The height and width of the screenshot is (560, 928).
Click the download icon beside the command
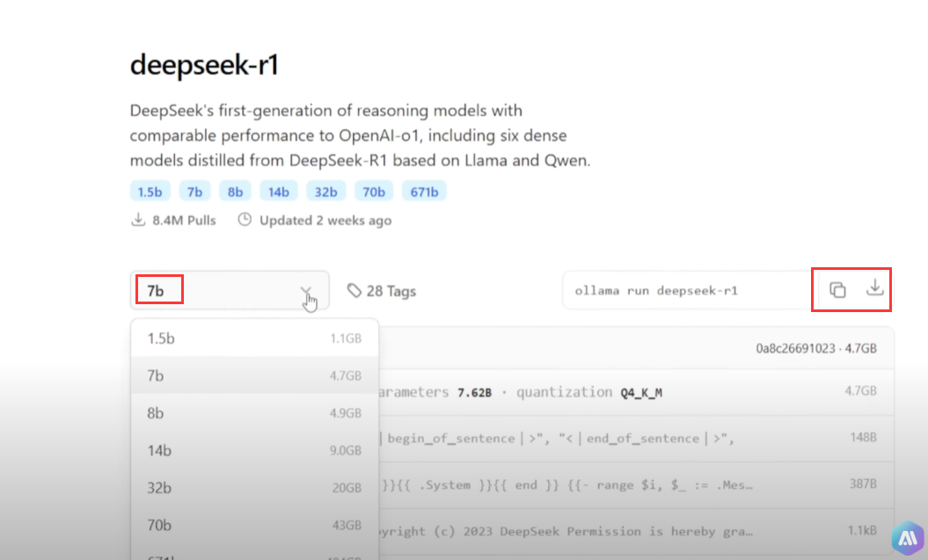pyautogui.click(x=874, y=288)
